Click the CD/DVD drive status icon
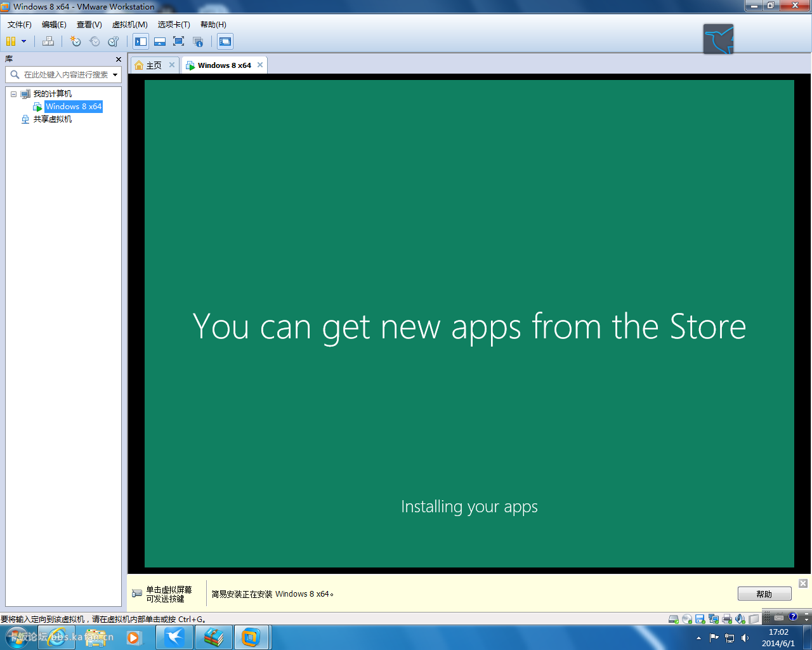 pos(687,619)
